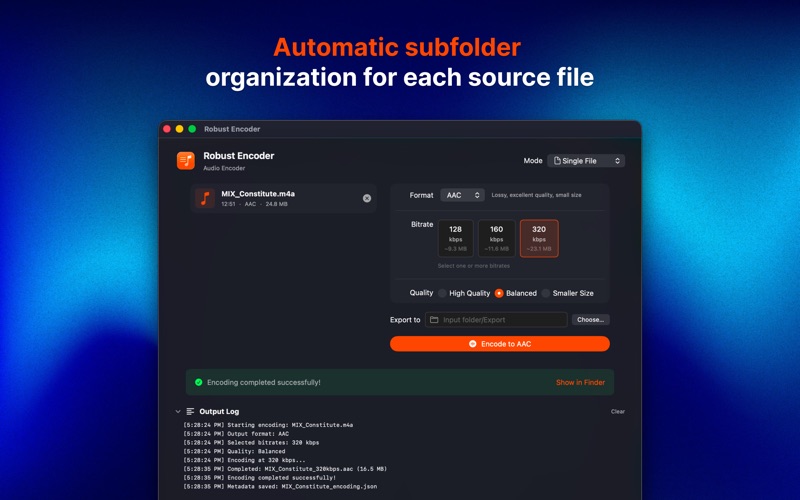Click 'Select one or more bitrates' hint
This screenshot has height=500, width=800.
tap(473, 266)
